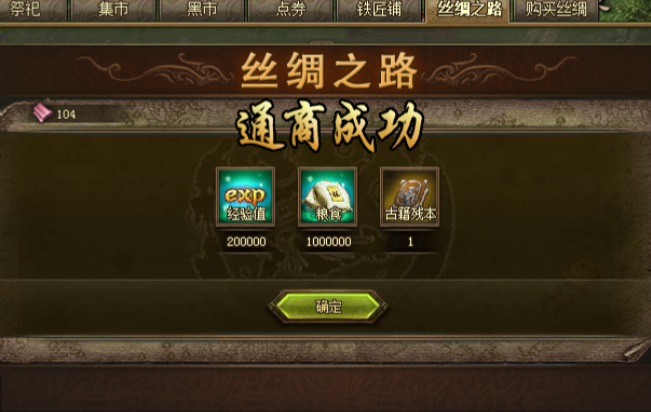
Task: Open the 购买丝绸 buy silk tab
Action: click(556, 10)
